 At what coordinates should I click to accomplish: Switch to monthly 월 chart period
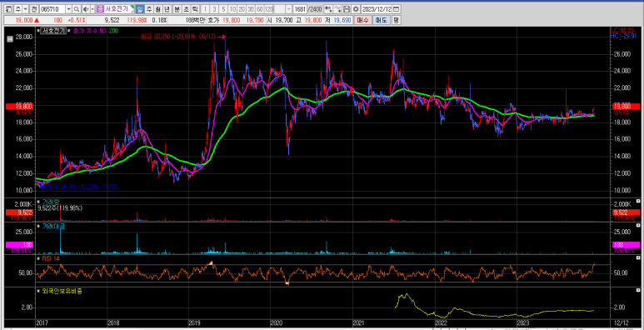coord(157,9)
